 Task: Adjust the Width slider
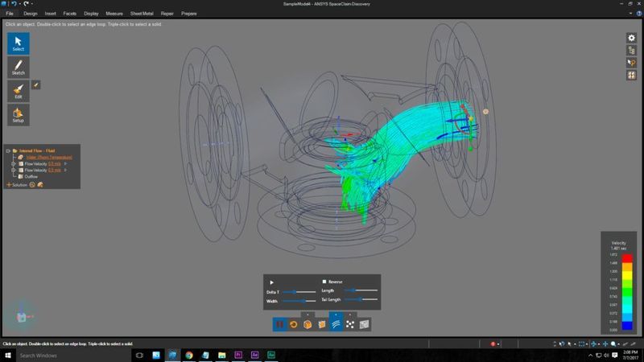click(299, 301)
